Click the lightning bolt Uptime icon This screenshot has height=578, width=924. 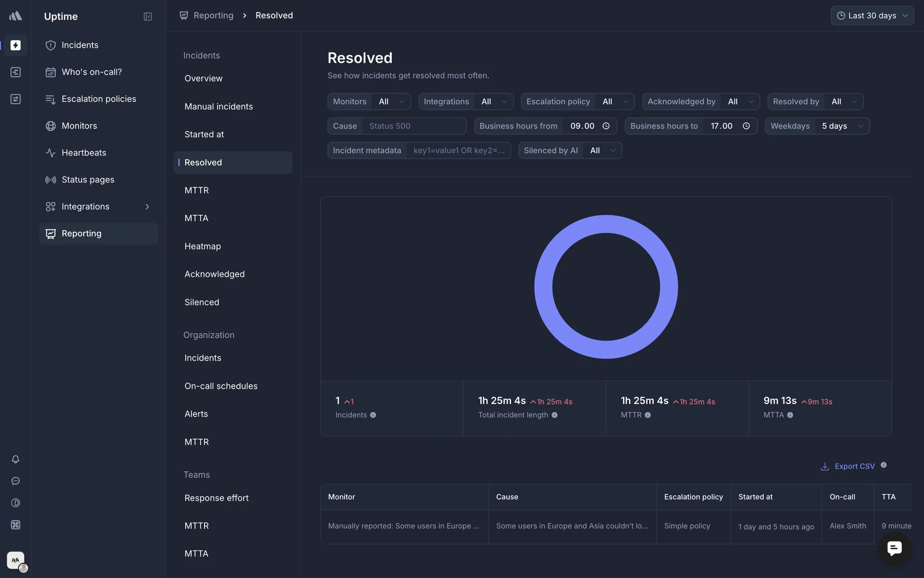[x=15, y=45]
